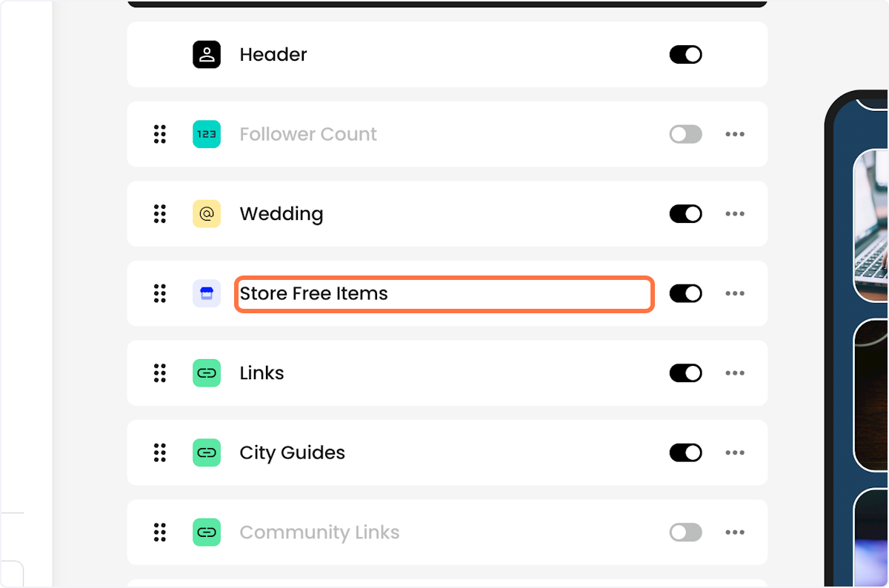Click the Wedding @ icon
The height and width of the screenshot is (588, 889).
[x=207, y=213]
